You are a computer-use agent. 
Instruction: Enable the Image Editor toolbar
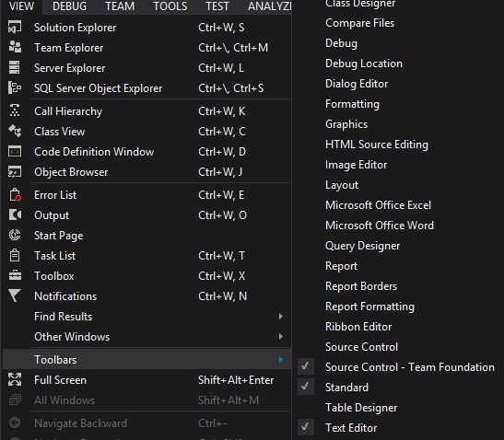(357, 165)
